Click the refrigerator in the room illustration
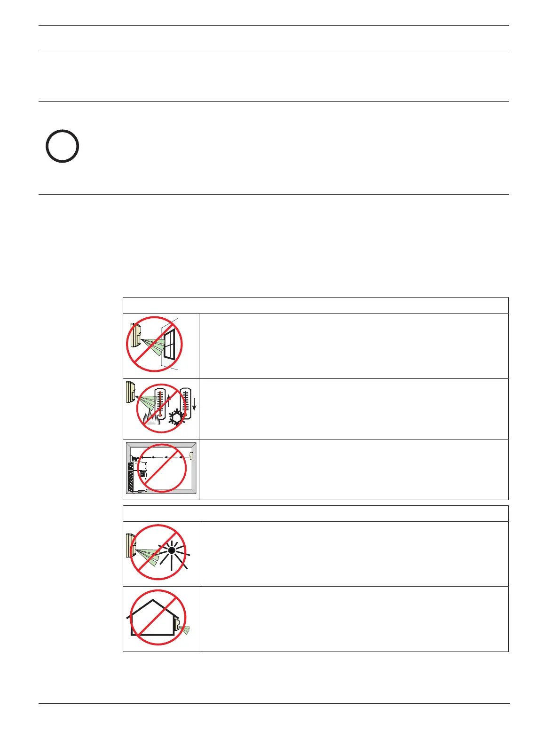This screenshot has height=746, width=560. click(138, 477)
